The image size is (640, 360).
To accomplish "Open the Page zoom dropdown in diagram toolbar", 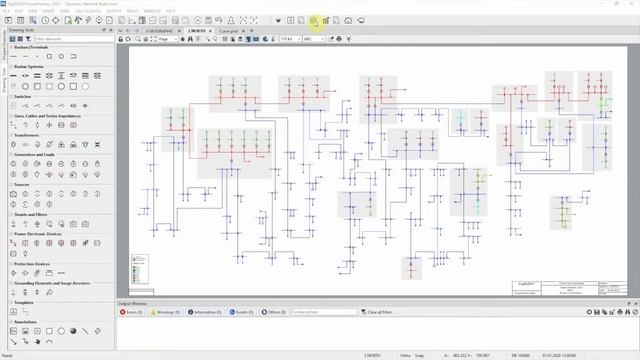I will [x=168, y=39].
